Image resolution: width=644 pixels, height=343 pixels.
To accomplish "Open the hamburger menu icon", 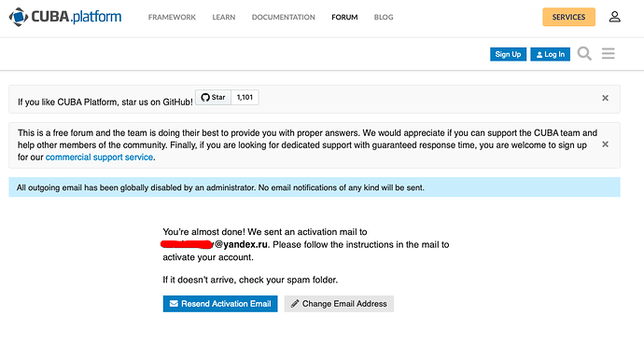I will (609, 54).
